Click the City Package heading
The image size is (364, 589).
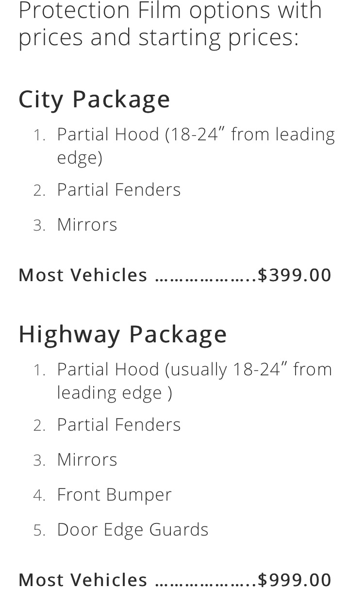pyautogui.click(x=94, y=99)
